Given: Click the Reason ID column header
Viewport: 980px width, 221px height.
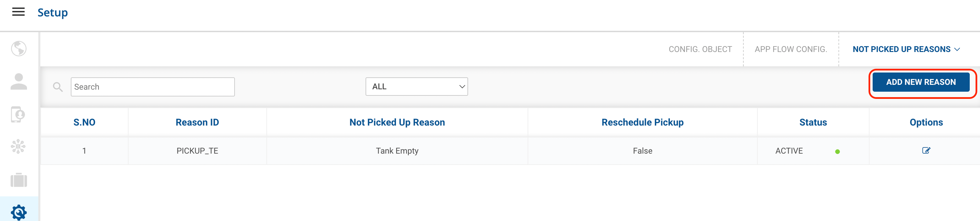Looking at the screenshot, I should (x=197, y=122).
